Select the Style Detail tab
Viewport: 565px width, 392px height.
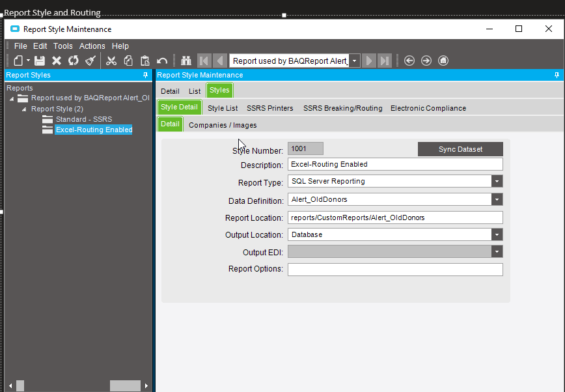[179, 107]
